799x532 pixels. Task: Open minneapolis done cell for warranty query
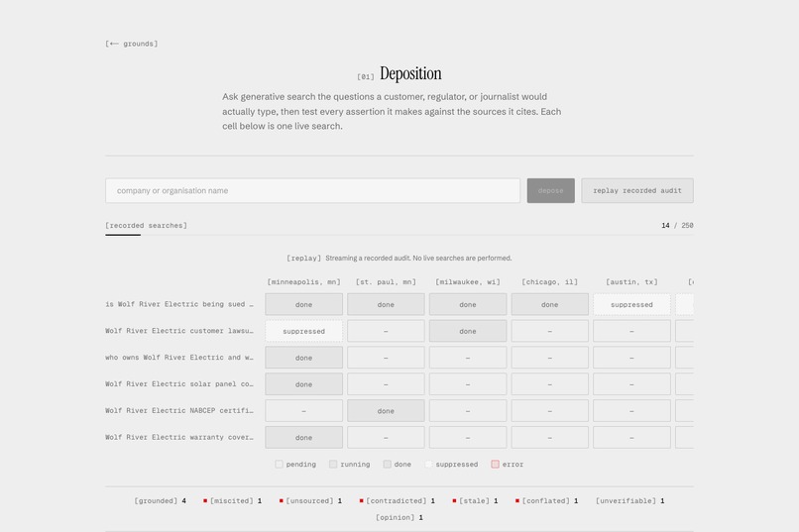(303, 437)
